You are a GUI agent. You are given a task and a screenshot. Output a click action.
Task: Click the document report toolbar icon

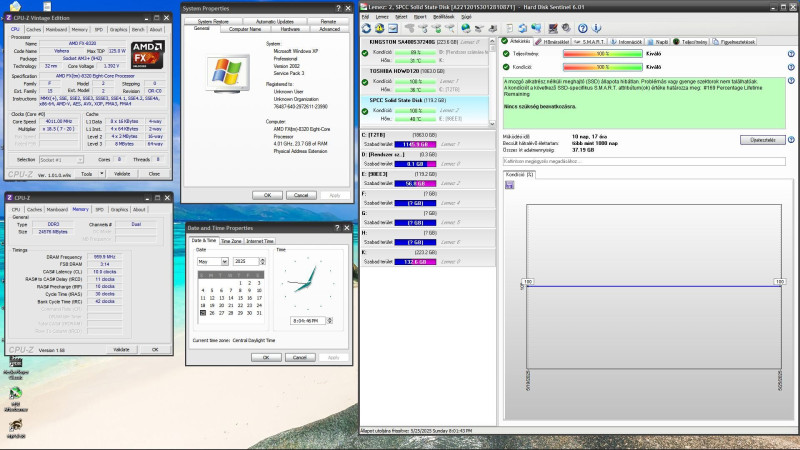click(509, 29)
